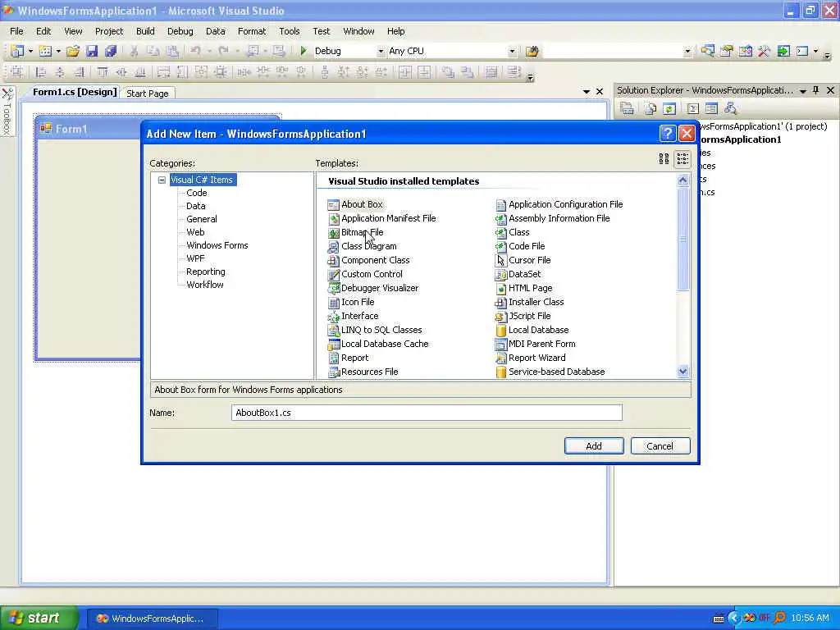This screenshot has height=630, width=840.
Task: Click the Open File folder icon
Action: (73, 51)
